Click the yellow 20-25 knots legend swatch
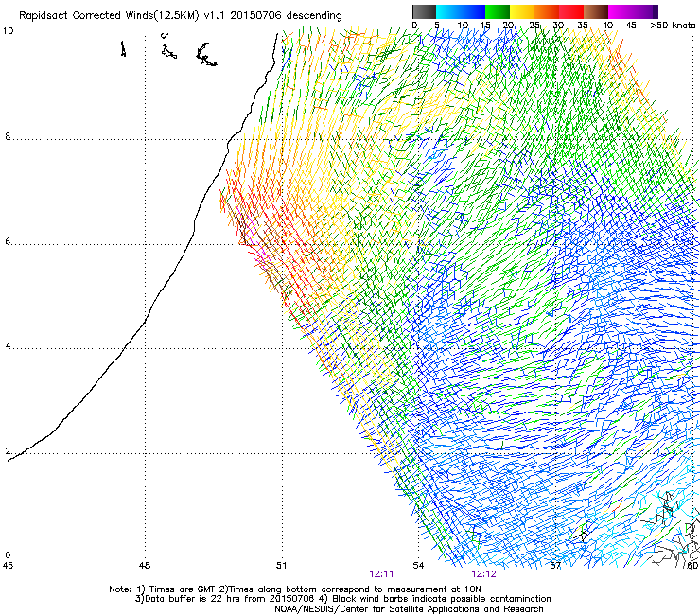The height and width of the screenshot is (615, 700). [x=522, y=11]
